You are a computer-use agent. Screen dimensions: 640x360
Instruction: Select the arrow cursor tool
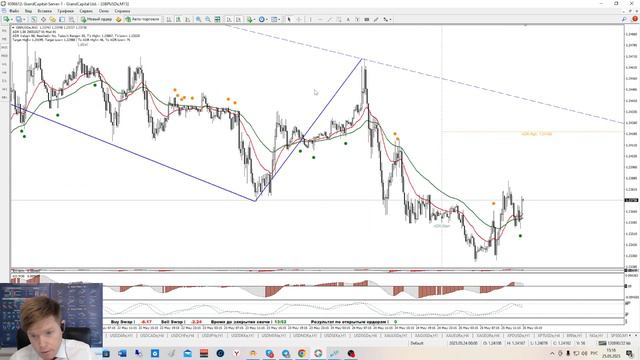[x=289, y=19]
